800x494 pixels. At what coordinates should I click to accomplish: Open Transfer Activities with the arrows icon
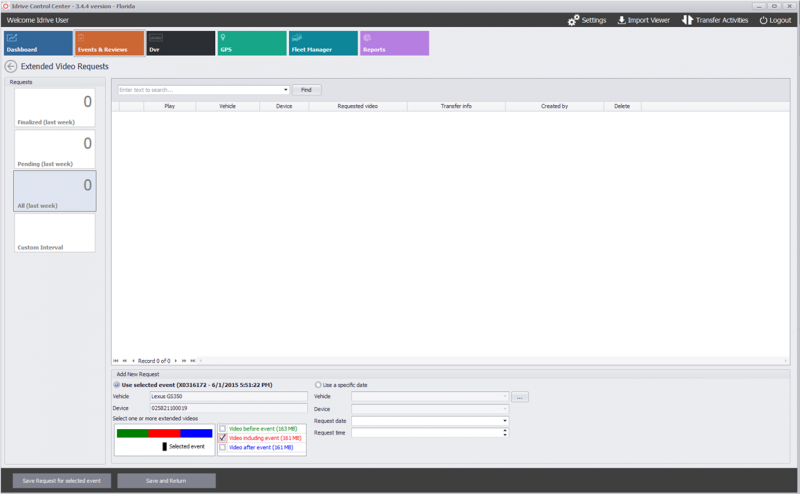pyautogui.click(x=687, y=20)
